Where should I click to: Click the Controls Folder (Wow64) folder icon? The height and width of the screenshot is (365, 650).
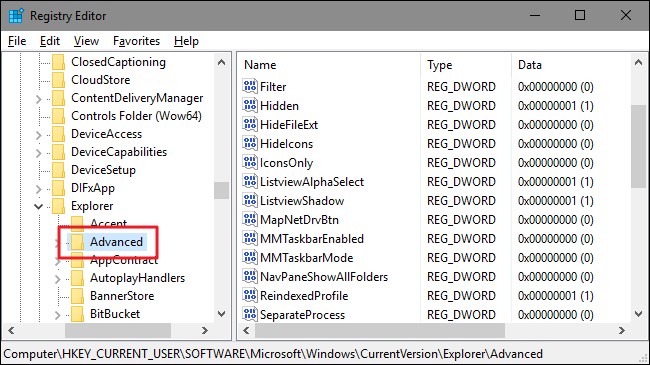coord(58,116)
